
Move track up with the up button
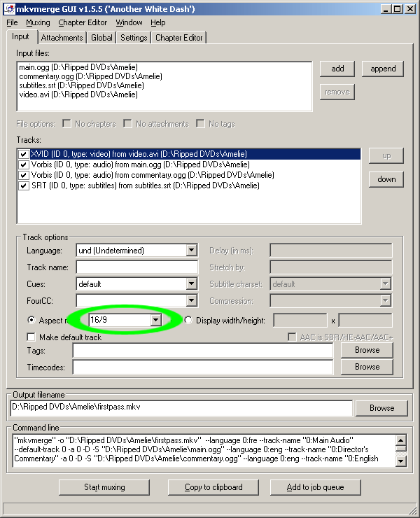pyautogui.click(x=386, y=155)
